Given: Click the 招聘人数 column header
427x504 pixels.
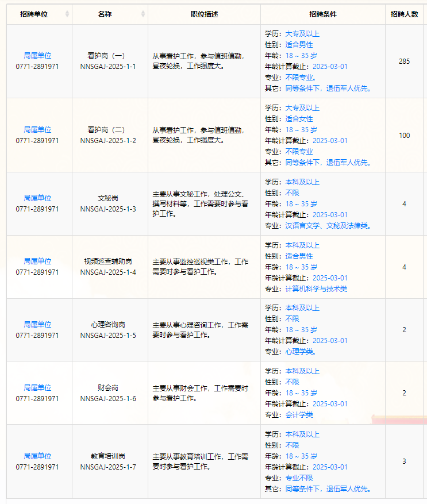Looking at the screenshot, I should [x=404, y=14].
